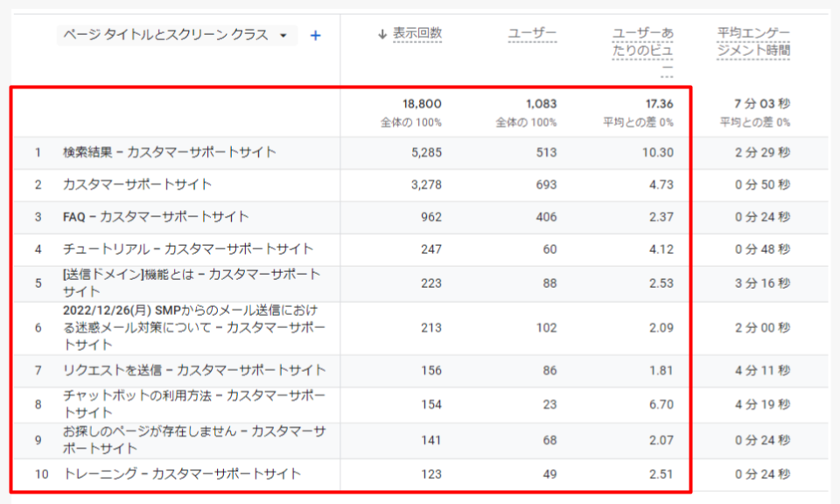Select views value 247 for チュートリアル

(431, 249)
